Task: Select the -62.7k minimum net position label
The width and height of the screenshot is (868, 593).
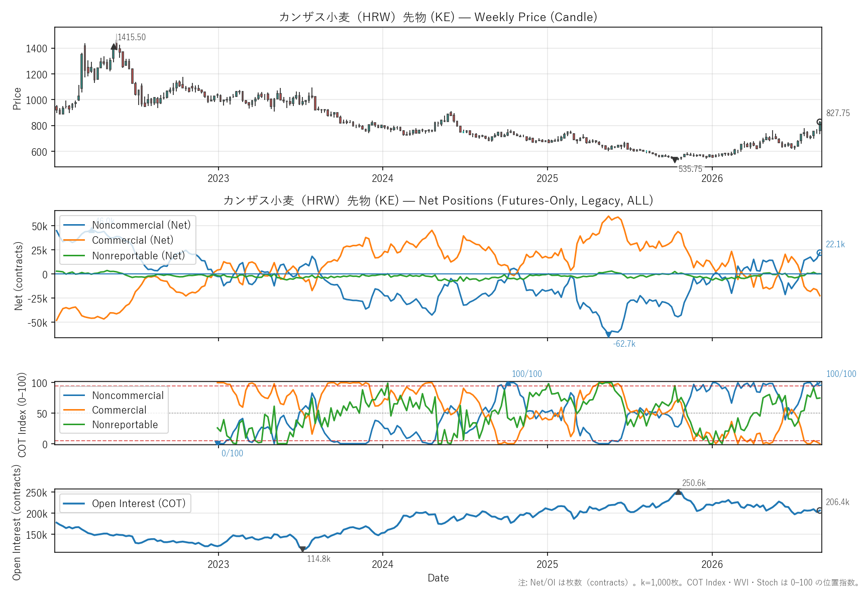Action: tap(624, 344)
